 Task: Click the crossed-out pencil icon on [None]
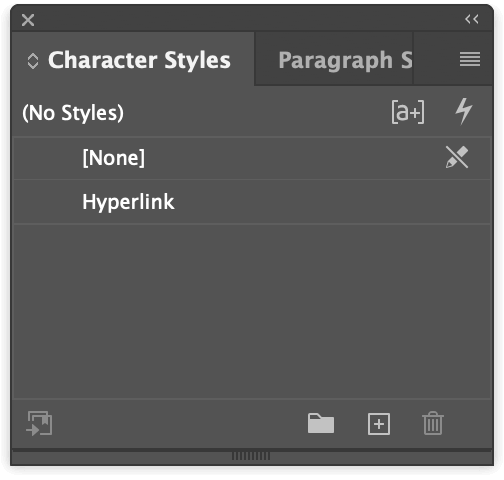(x=457, y=157)
